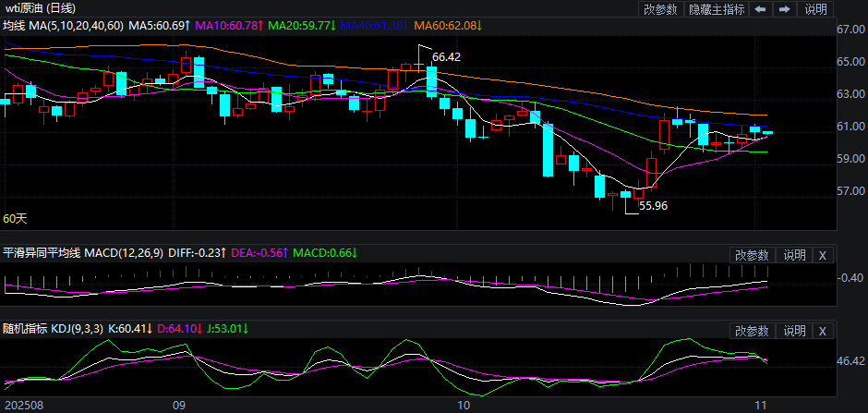The image size is (868, 413).
Task: Open 改参数 for the MACD panel
Action: [x=752, y=254]
